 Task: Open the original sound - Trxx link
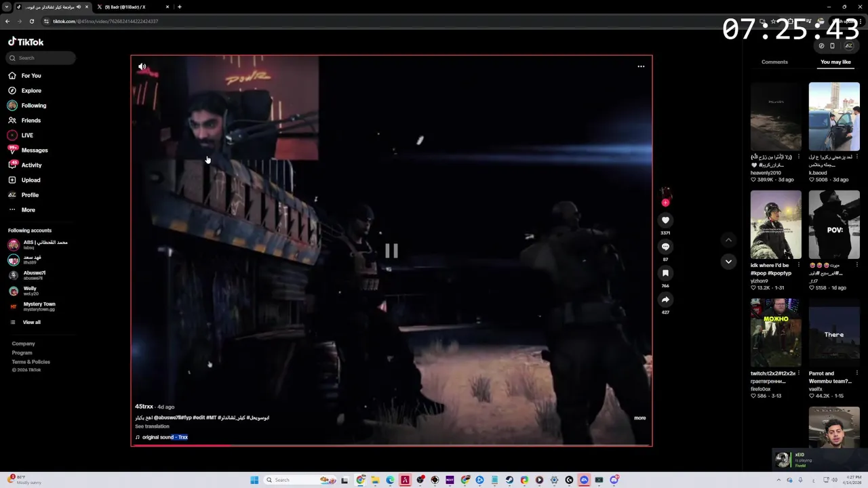(x=165, y=437)
